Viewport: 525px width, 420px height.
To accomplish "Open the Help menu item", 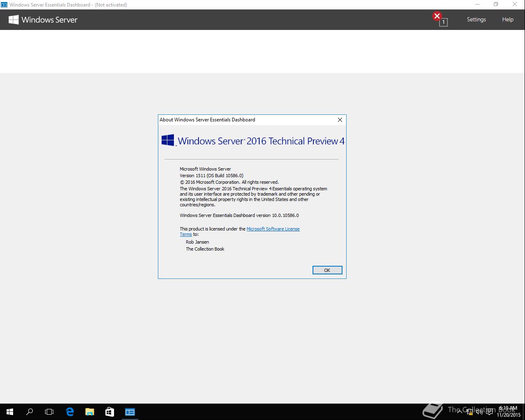I will point(508,19).
